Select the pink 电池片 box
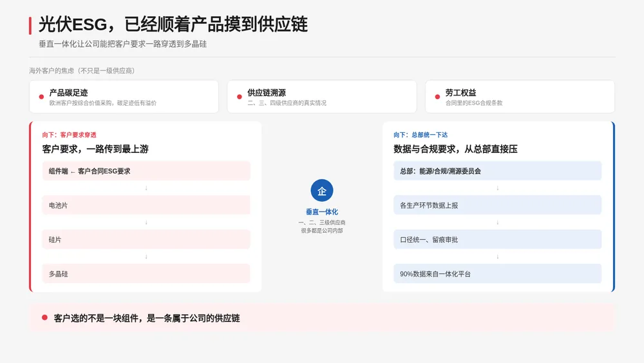The image size is (644, 363). pyautogui.click(x=146, y=205)
